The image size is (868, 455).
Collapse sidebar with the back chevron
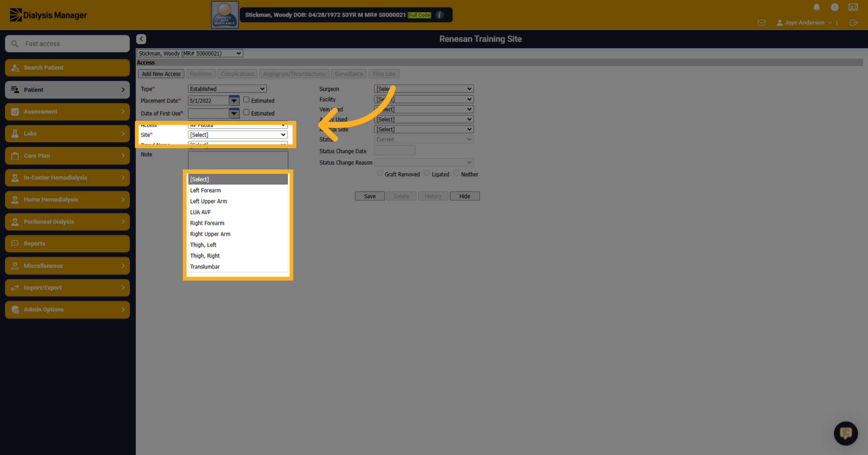[x=141, y=39]
